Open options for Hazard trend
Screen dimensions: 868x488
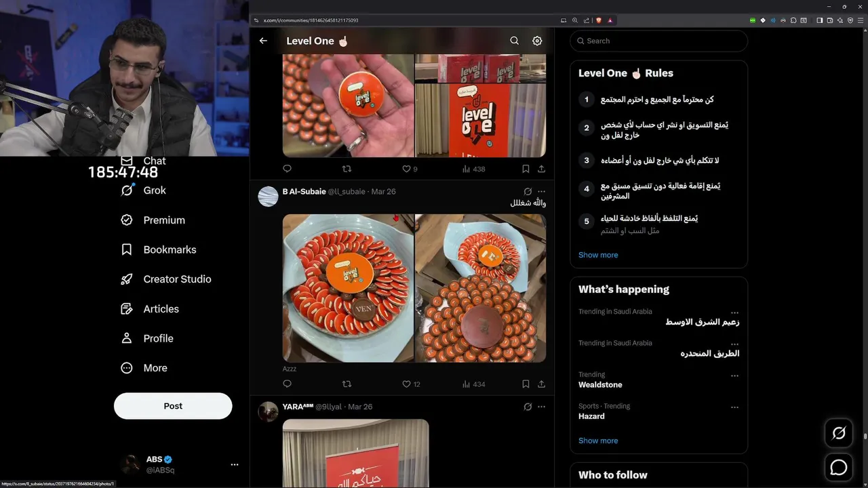coord(734,407)
